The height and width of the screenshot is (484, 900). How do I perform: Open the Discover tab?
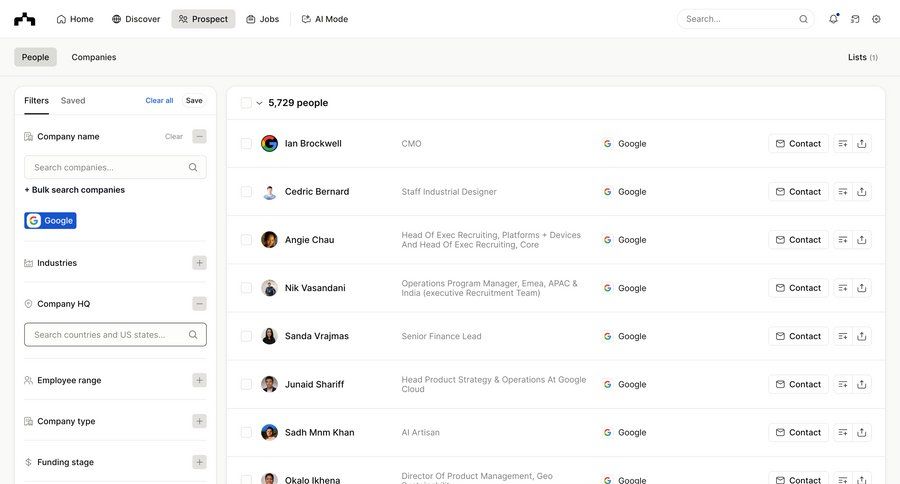136,19
